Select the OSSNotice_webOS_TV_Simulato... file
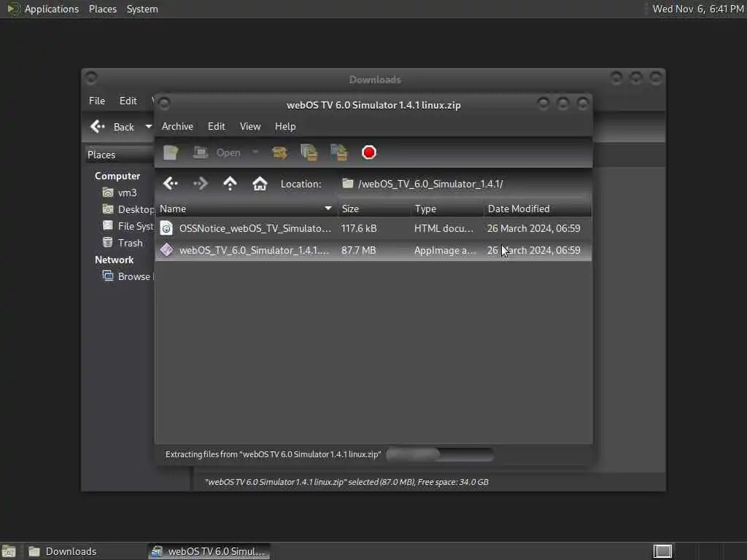This screenshot has width=747, height=560. (373, 228)
